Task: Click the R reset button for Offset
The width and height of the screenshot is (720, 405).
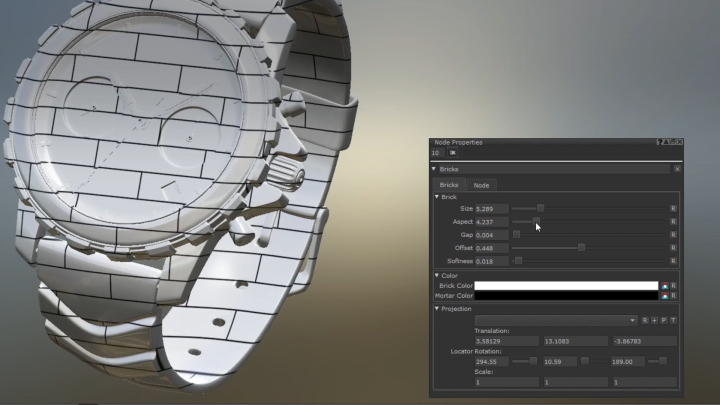Action: [x=673, y=247]
